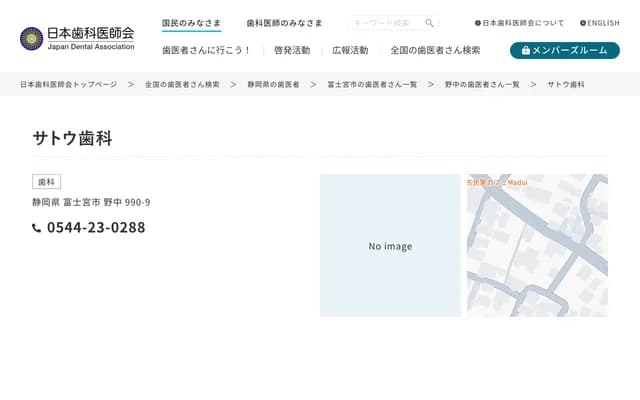Open the 歯医者さんに行こう！ menu
Viewport: 640px width, 400px height.
pyautogui.click(x=206, y=50)
